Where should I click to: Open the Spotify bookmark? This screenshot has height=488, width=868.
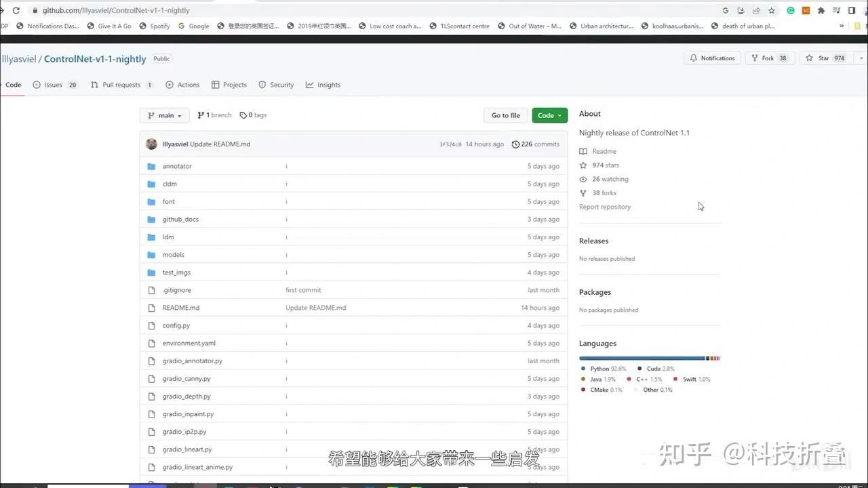click(155, 26)
